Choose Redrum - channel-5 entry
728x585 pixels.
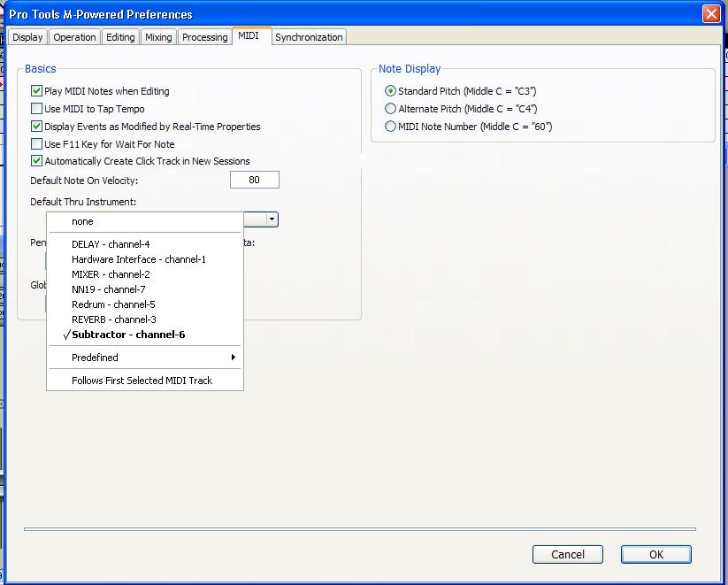tap(145, 304)
